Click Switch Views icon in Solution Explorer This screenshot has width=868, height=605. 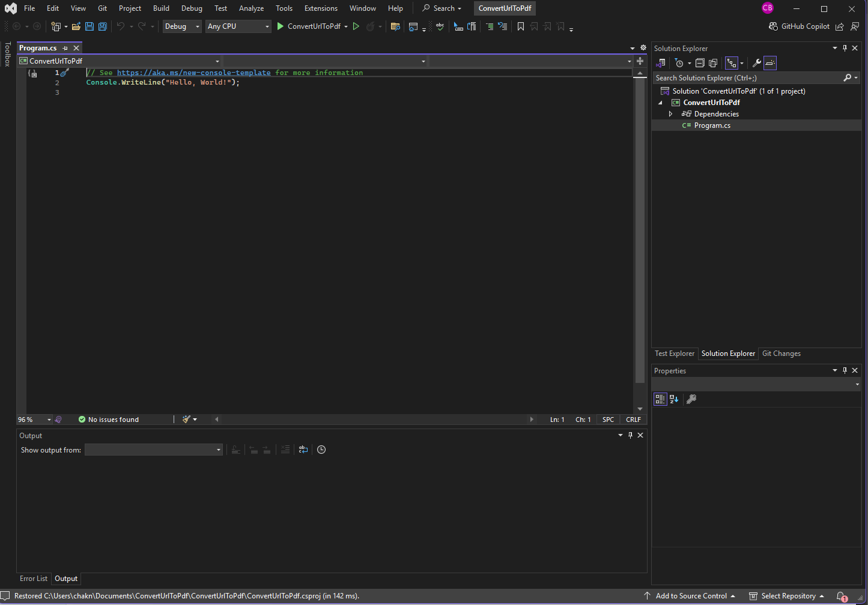661,63
